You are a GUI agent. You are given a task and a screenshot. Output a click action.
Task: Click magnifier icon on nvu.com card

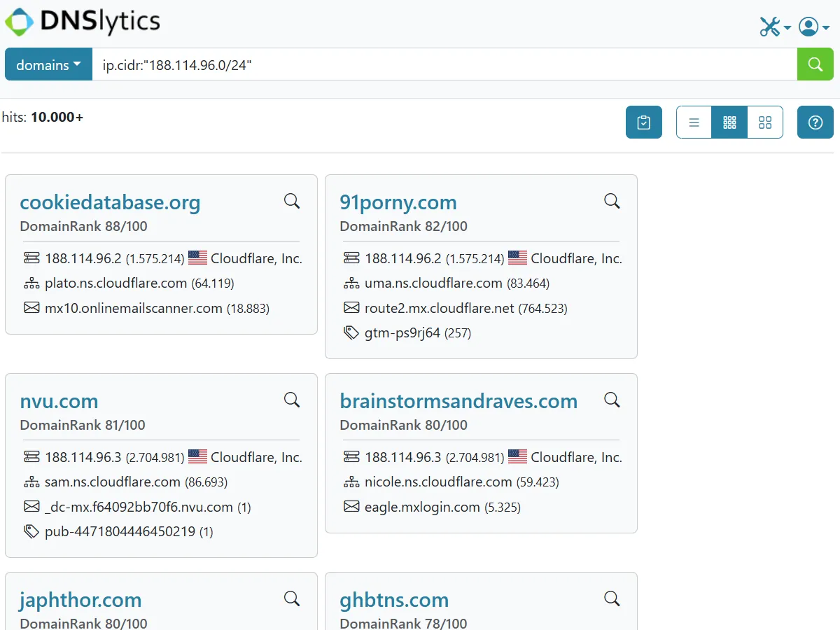point(292,400)
